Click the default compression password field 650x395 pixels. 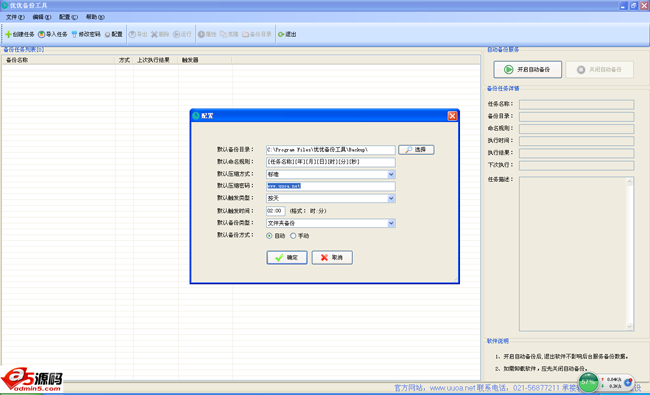pos(330,186)
